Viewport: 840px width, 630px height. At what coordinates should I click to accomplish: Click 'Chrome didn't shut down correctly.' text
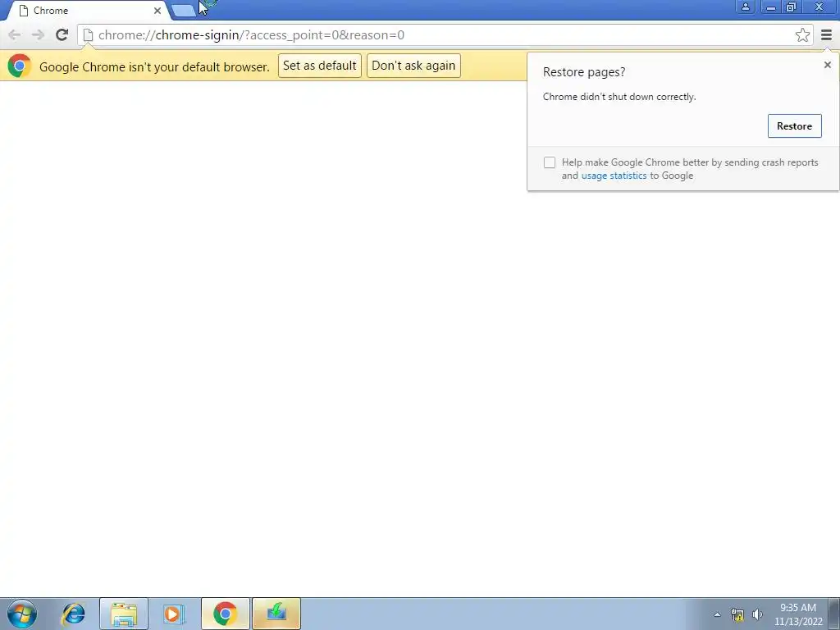click(619, 97)
